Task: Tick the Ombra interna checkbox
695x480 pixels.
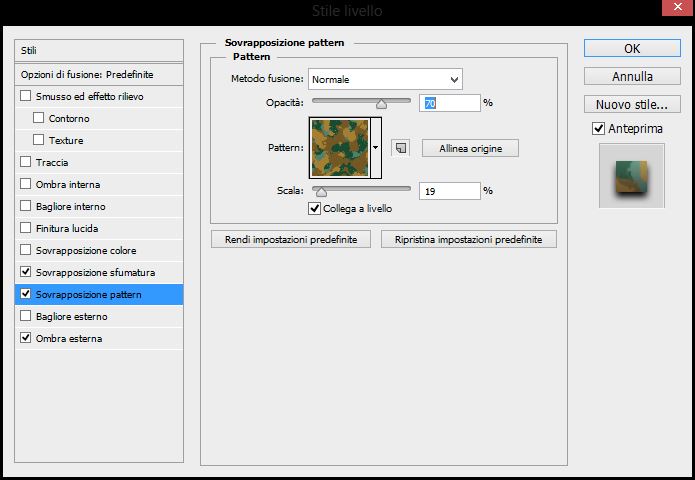Action: (26, 184)
